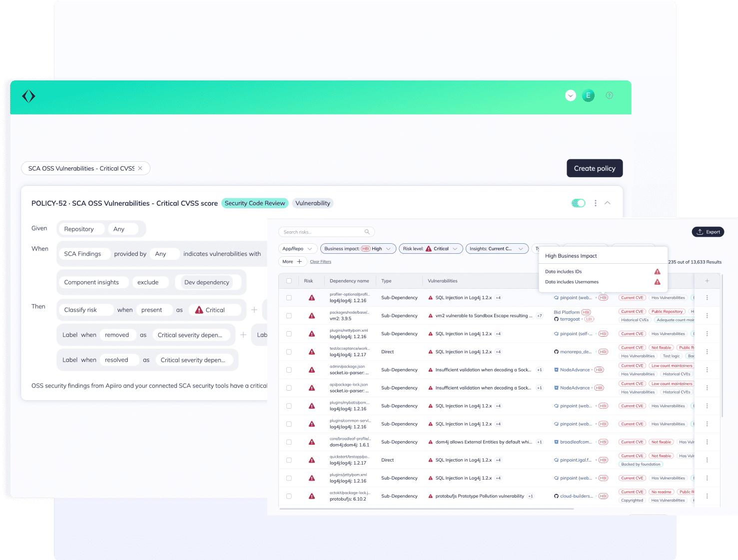Click the search magnifier icon in risks search
This screenshot has height=560, width=738.
[367, 232]
